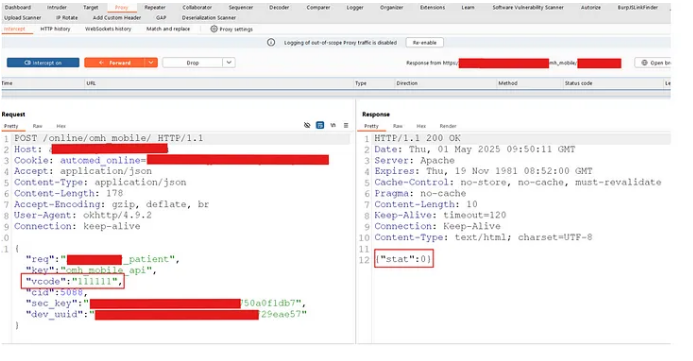693x361 pixels.
Task: Click the Re-enable button
Action: [x=424, y=42]
